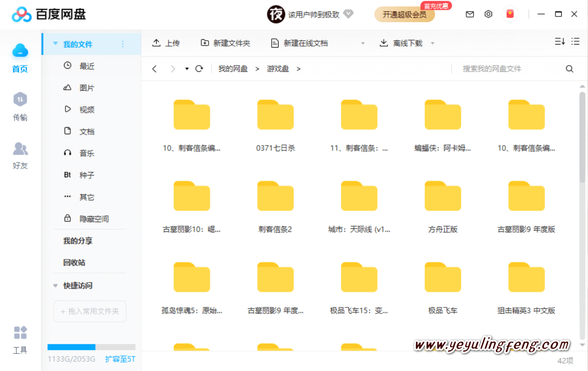Open the mail messages icon
Viewport: 588px width, 371px height.
(x=470, y=14)
